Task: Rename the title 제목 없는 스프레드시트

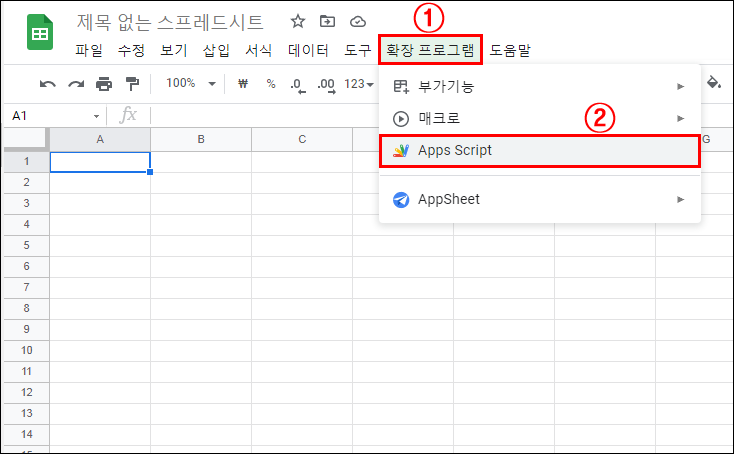Action: pyautogui.click(x=171, y=22)
